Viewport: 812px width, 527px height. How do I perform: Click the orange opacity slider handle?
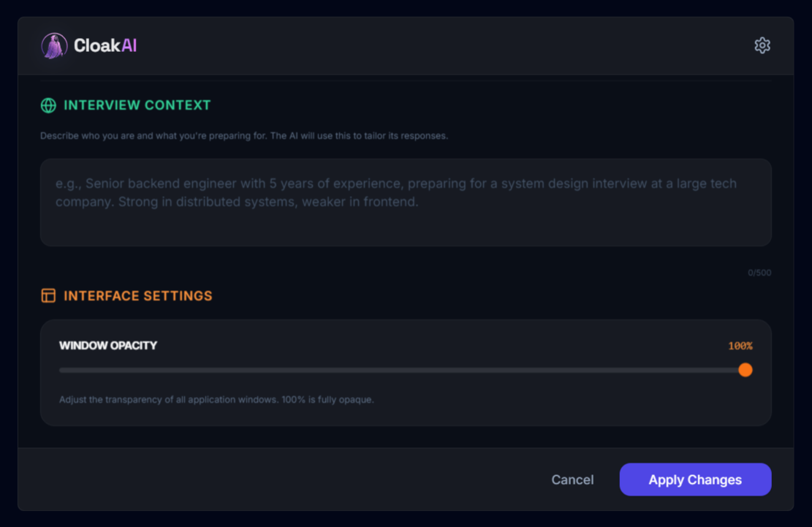click(x=745, y=370)
